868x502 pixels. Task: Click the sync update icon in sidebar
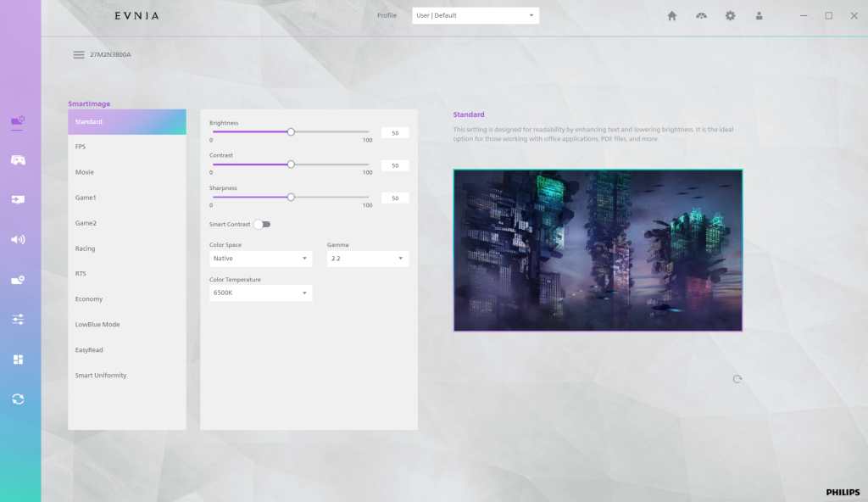tap(18, 399)
